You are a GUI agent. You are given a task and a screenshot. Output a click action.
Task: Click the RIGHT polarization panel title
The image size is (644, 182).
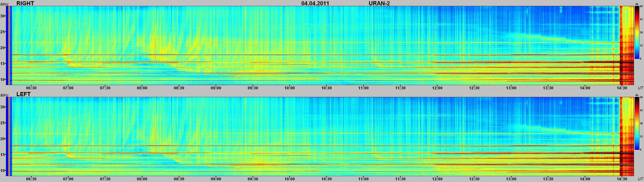[x=25, y=3]
